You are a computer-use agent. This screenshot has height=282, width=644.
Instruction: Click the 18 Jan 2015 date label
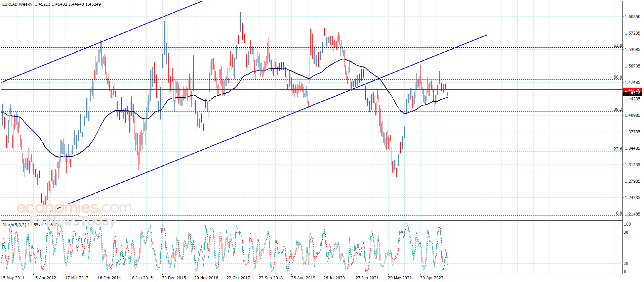point(141,278)
